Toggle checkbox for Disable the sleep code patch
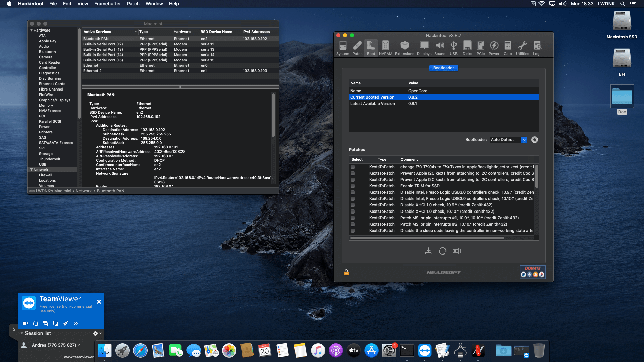Image resolution: width=644 pixels, height=362 pixels. 353,231
